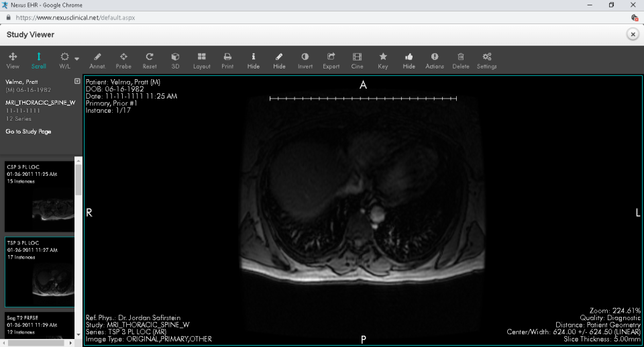Click the 12 Series label in sidebar

[19, 119]
